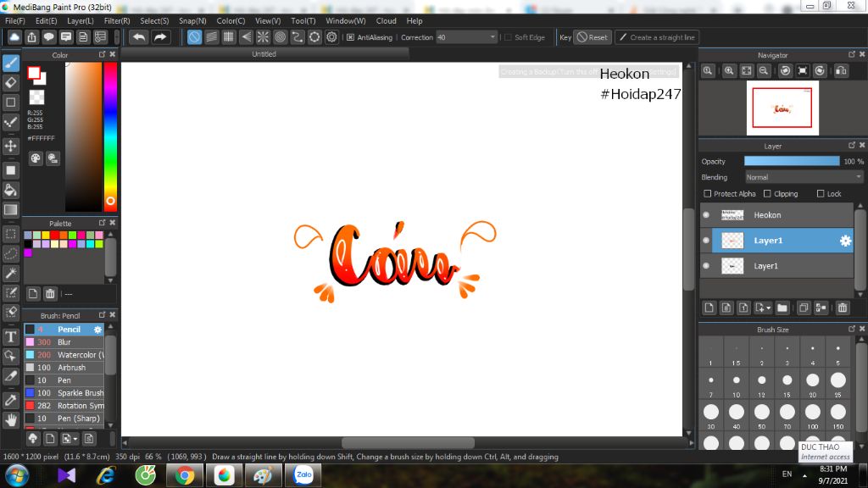Pick the red swatch in Palette

click(x=55, y=236)
